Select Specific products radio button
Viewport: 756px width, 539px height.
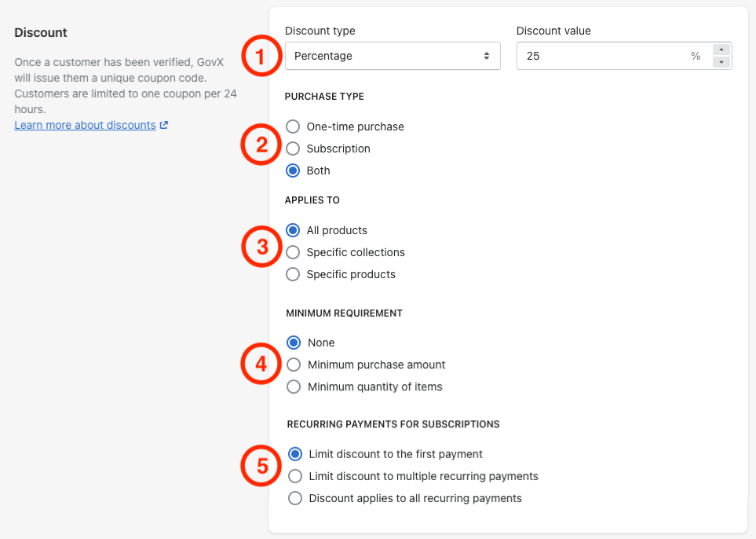pos(293,274)
